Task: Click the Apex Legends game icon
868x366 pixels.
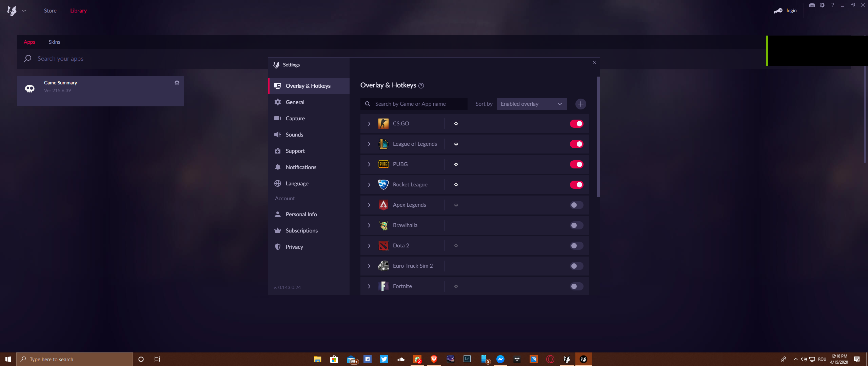Action: click(x=383, y=205)
